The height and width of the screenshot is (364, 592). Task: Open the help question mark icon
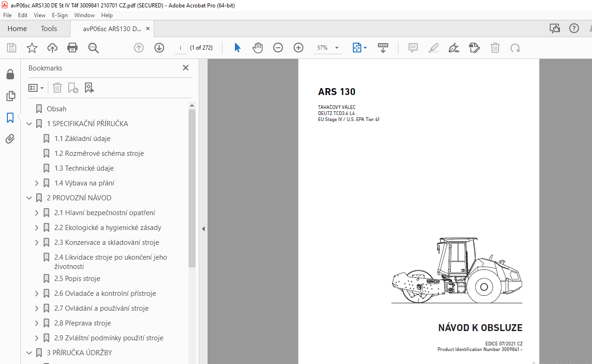(574, 29)
